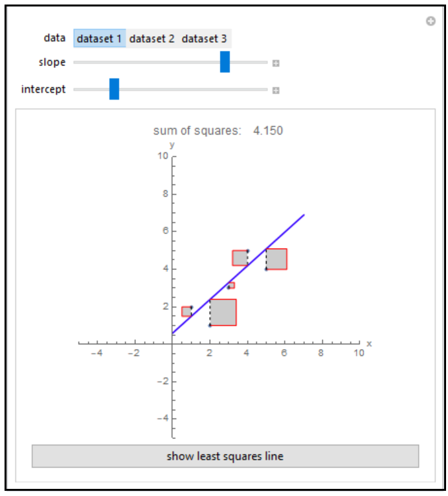Click the x axis label
This screenshot has height=496, width=448.
coord(369,343)
